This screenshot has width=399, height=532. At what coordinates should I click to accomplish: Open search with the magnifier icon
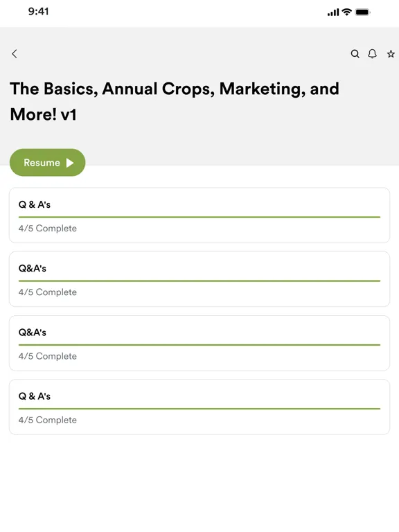(355, 53)
